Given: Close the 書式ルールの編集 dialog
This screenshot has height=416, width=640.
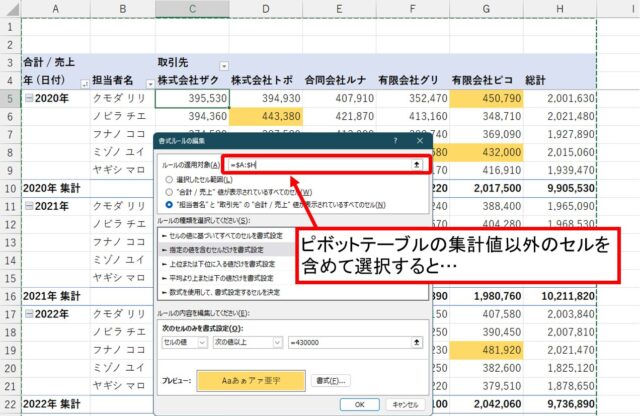Looking at the screenshot, I should 420,140.
